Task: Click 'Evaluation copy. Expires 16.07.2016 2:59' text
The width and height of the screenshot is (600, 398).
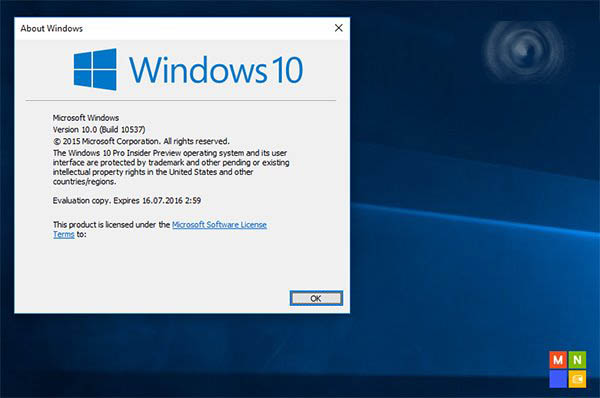Action: click(127, 201)
